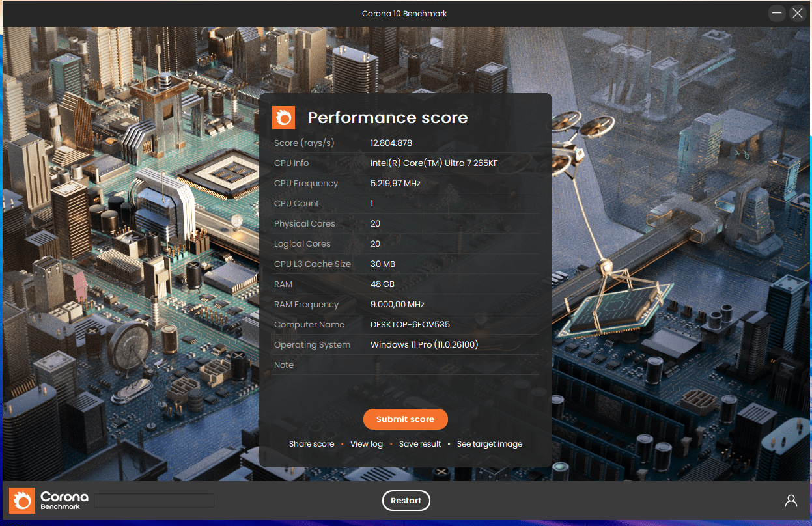Viewport: 812px width, 526px height.
Task: Open the Share score link
Action: 311,443
